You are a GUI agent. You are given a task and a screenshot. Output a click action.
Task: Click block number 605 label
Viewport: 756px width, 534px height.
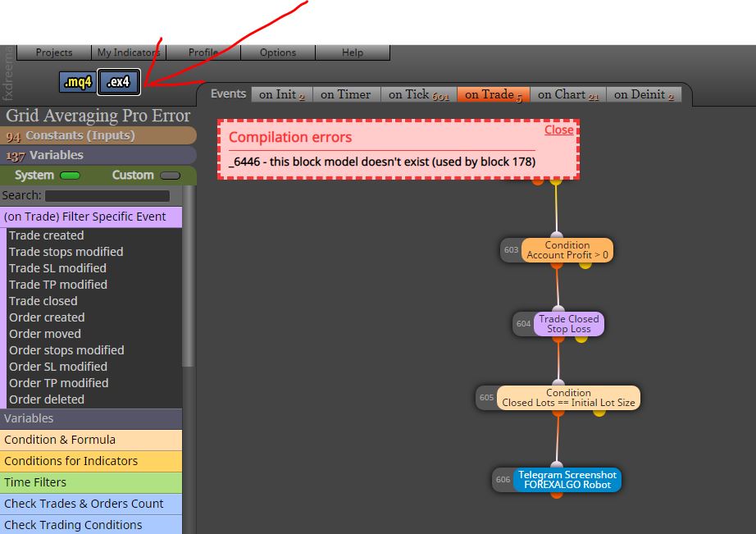(x=486, y=398)
